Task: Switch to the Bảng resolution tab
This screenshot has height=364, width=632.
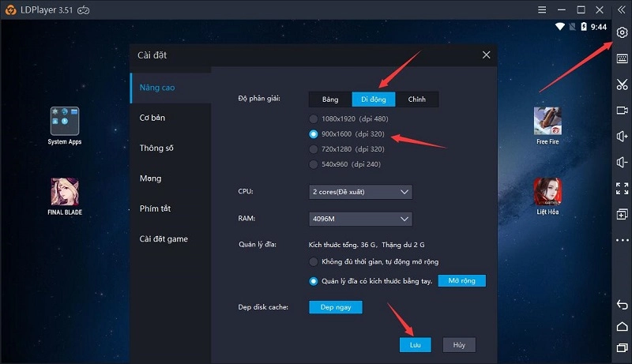Action: point(330,99)
